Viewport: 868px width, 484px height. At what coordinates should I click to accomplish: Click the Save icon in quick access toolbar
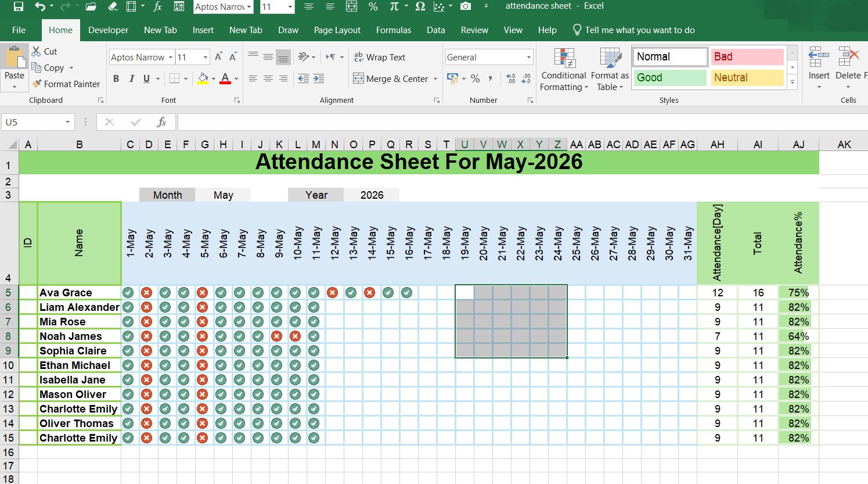[18, 6]
